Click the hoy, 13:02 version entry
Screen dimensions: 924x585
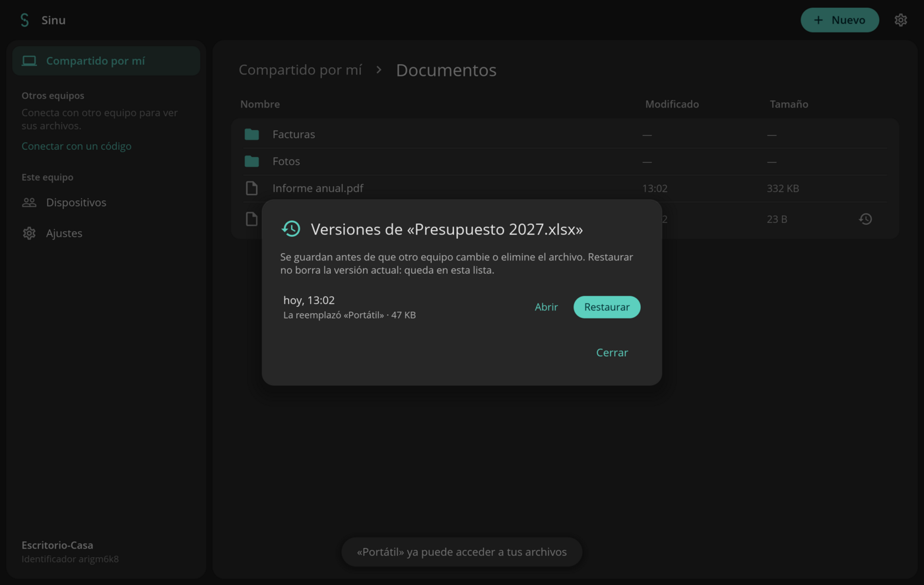click(x=309, y=300)
